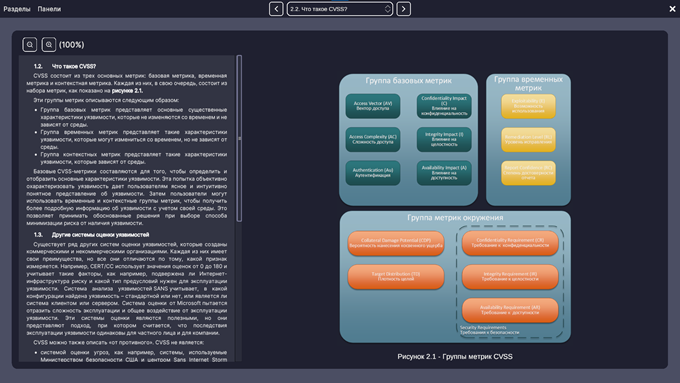Click the up/down stepper arrows in the section selector
Screen dimensions: 680x383
[387, 9]
